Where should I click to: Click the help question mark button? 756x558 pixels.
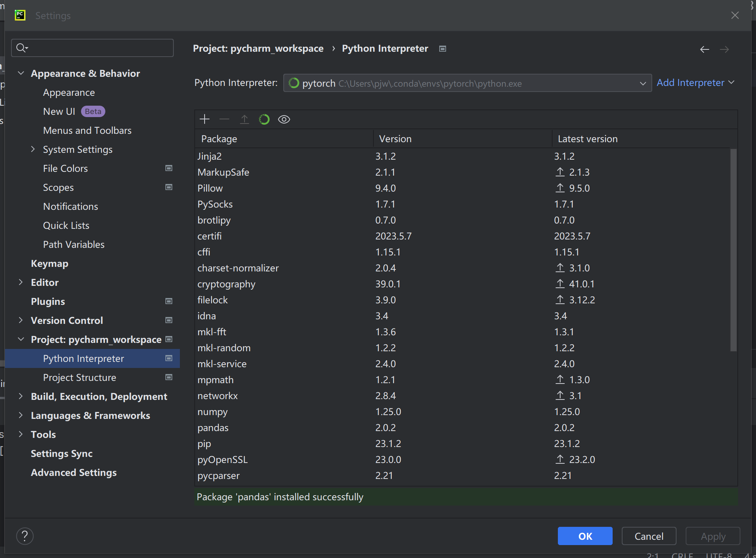[x=25, y=536]
